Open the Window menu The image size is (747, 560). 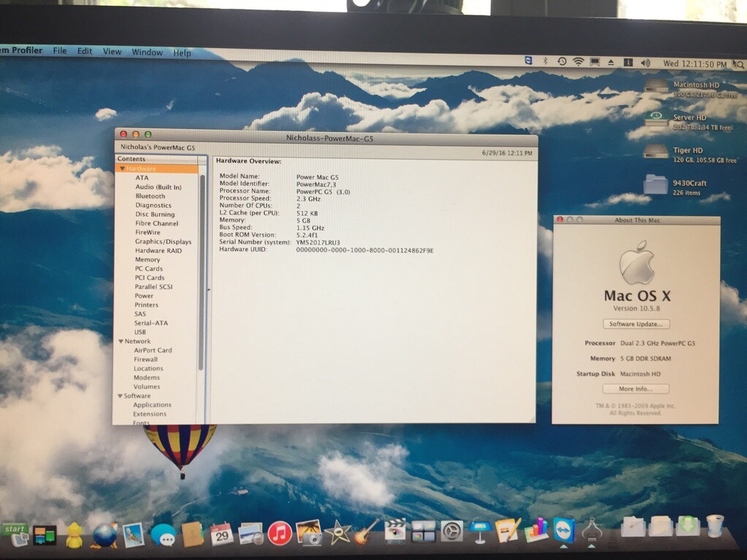pos(147,52)
